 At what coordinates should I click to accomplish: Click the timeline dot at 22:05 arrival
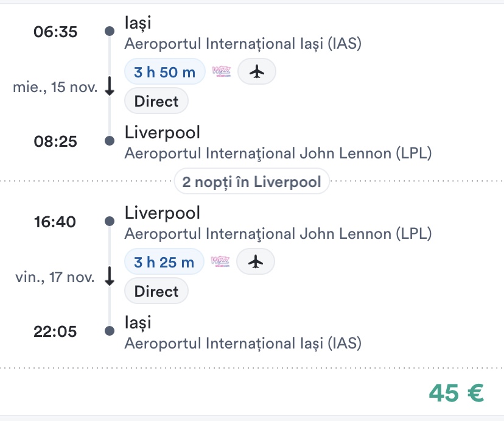(110, 331)
